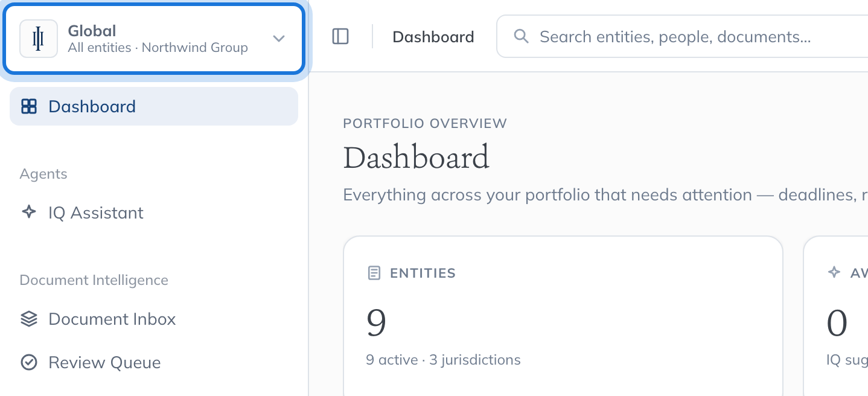Click the large Dashboard page heading

coord(416,158)
